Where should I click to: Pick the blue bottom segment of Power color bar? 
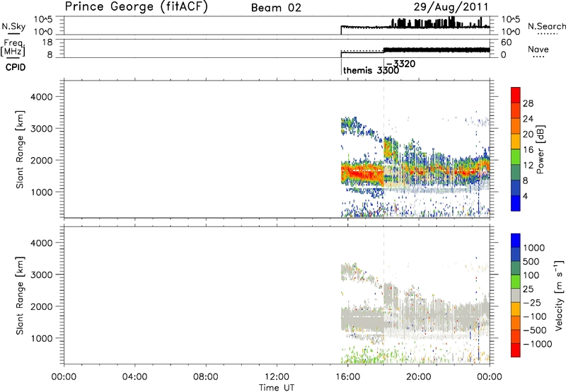click(x=516, y=203)
